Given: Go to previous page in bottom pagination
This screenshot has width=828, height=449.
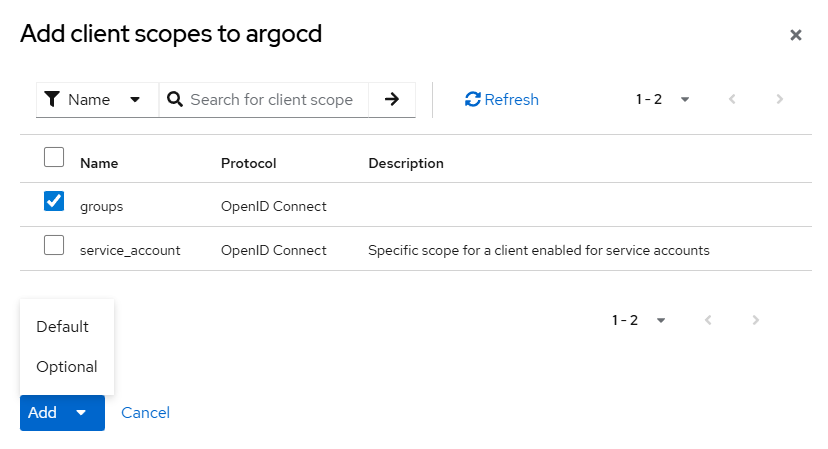Looking at the screenshot, I should click(x=708, y=320).
